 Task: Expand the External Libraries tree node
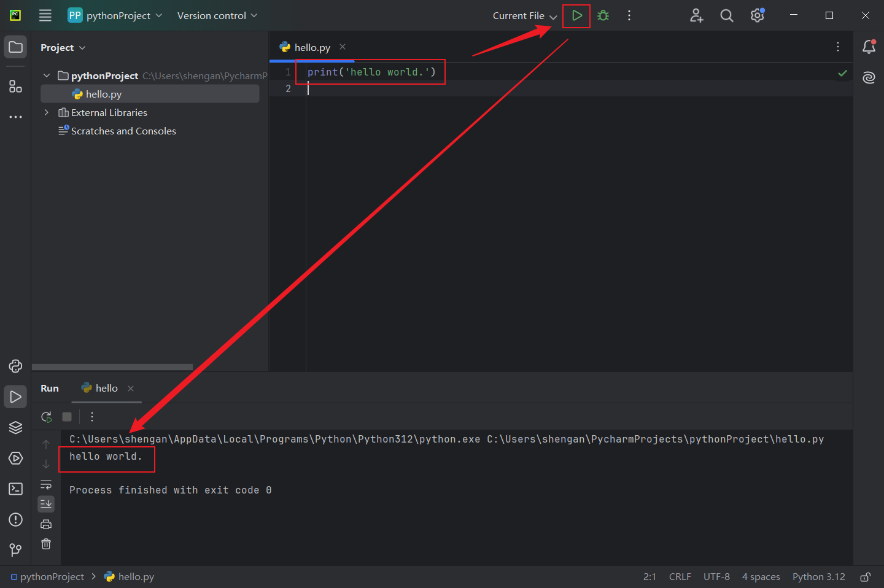46,113
